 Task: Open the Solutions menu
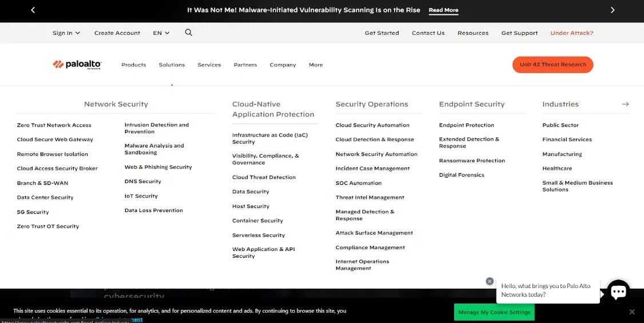172,65
